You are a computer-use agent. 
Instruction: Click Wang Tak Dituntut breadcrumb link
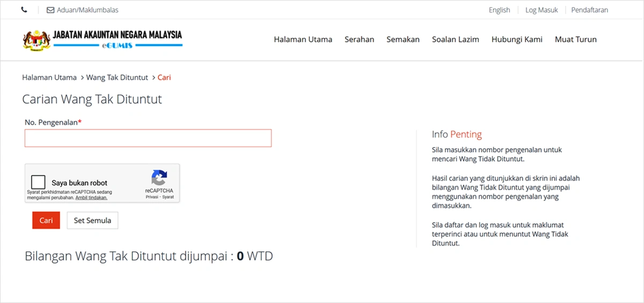tap(117, 77)
